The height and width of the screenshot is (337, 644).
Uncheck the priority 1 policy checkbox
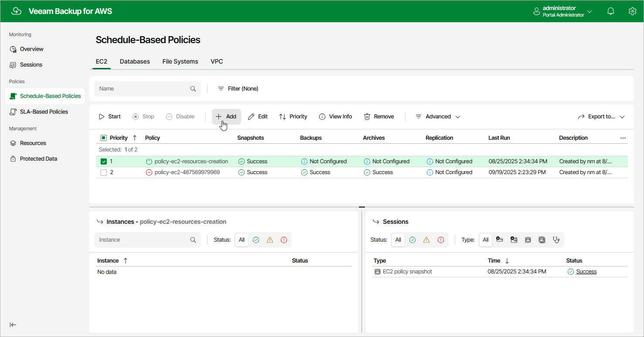click(104, 162)
